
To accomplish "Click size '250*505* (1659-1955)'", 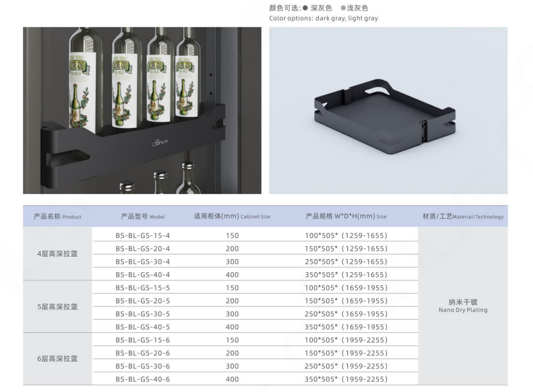I will pos(346,314).
